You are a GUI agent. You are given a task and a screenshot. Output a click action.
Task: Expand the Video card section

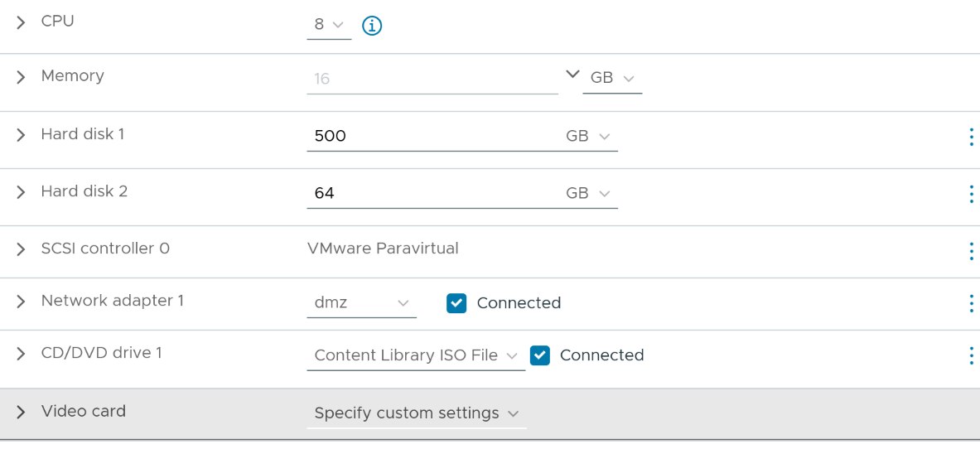tap(21, 412)
